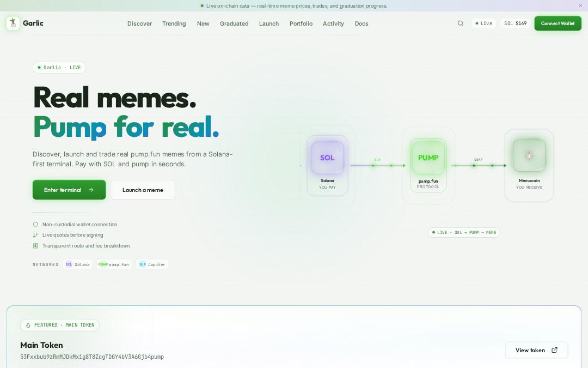Click the SOL $149 price pill
588x368 pixels.
point(515,23)
